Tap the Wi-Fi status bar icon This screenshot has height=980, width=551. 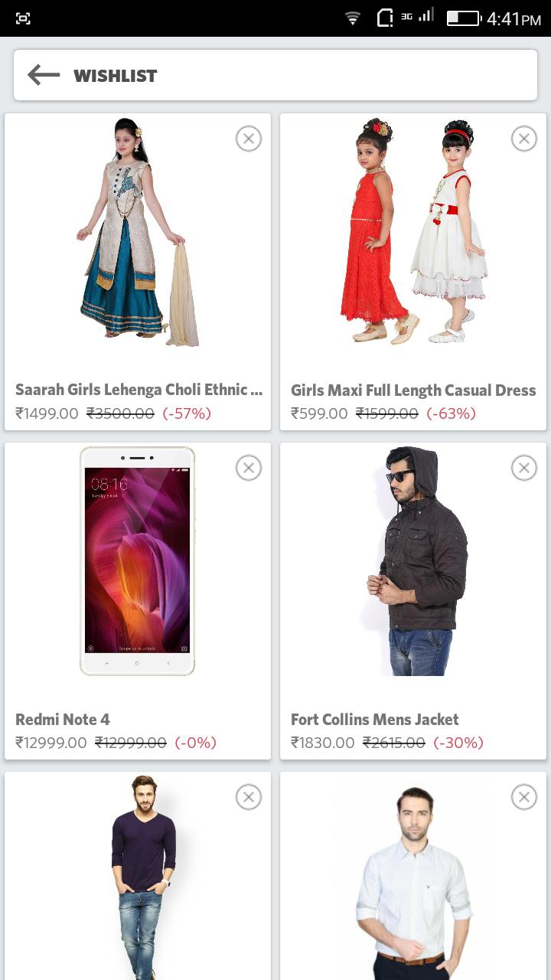tap(352, 18)
